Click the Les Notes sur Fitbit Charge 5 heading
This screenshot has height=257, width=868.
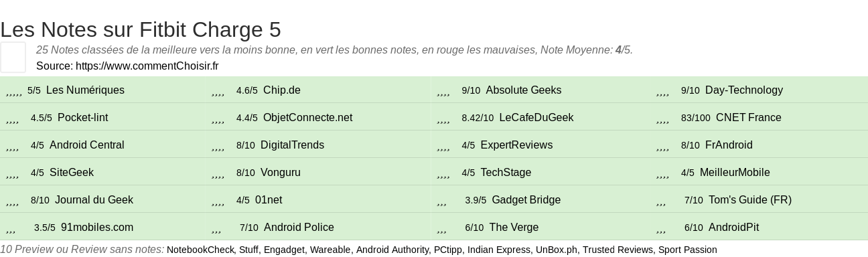pyautogui.click(x=141, y=29)
